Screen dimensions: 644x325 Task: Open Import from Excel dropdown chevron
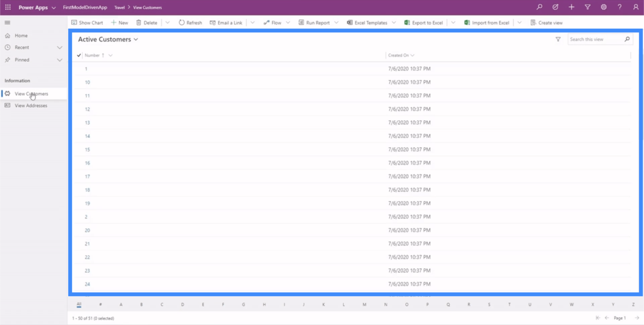pyautogui.click(x=519, y=23)
